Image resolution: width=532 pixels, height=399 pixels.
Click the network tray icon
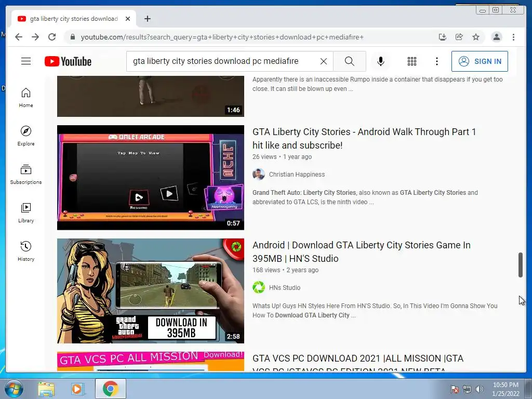(x=467, y=389)
